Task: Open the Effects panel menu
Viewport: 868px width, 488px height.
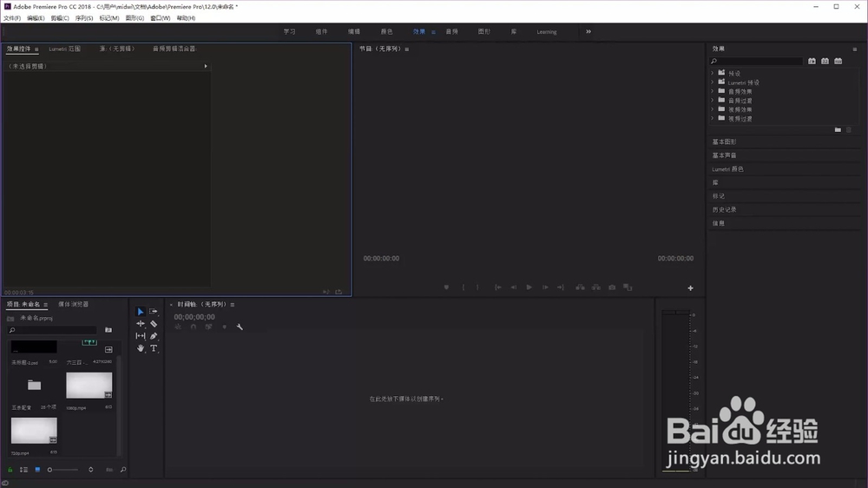Action: point(855,49)
